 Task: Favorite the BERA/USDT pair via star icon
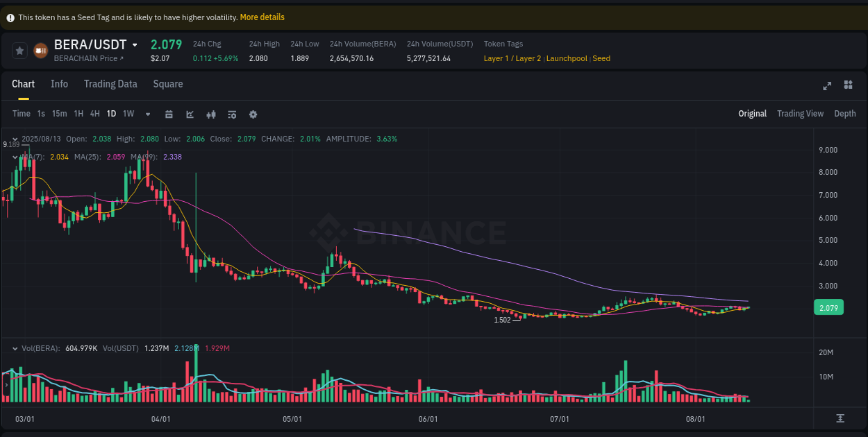20,50
